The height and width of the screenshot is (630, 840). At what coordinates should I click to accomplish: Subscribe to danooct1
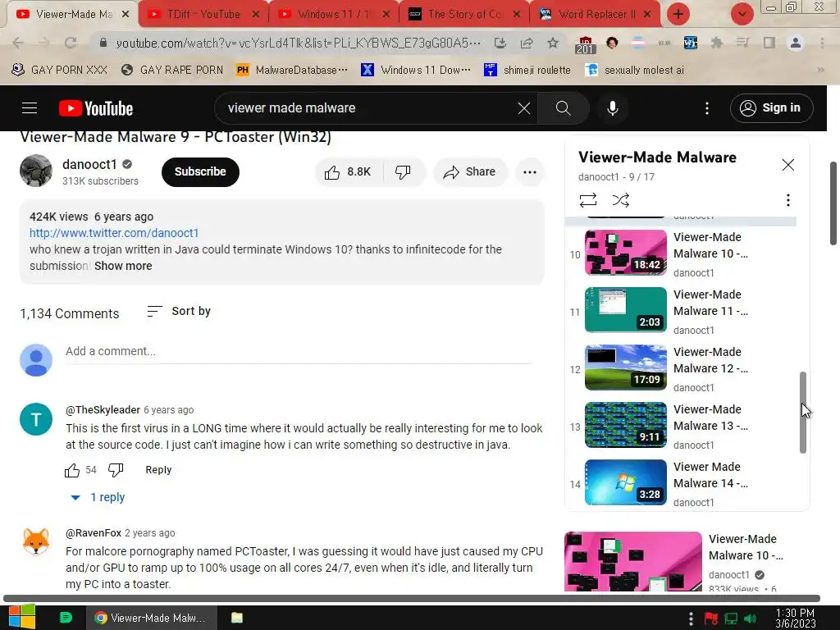point(200,172)
